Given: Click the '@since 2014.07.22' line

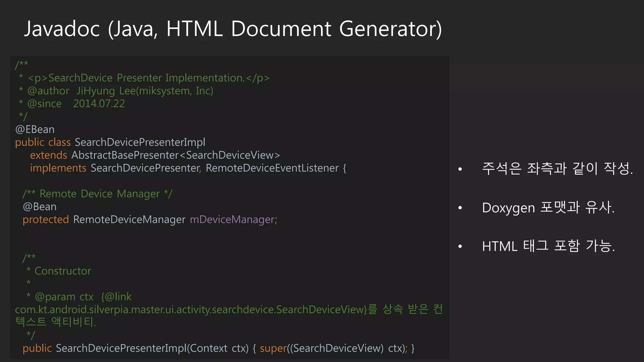Looking at the screenshot, I should (x=72, y=104).
